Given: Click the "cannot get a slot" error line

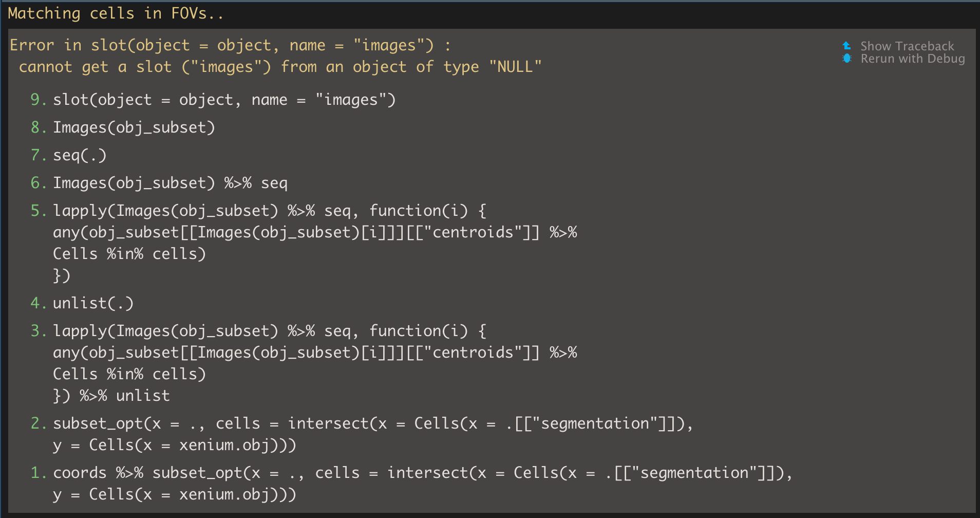Looking at the screenshot, I should coord(280,66).
